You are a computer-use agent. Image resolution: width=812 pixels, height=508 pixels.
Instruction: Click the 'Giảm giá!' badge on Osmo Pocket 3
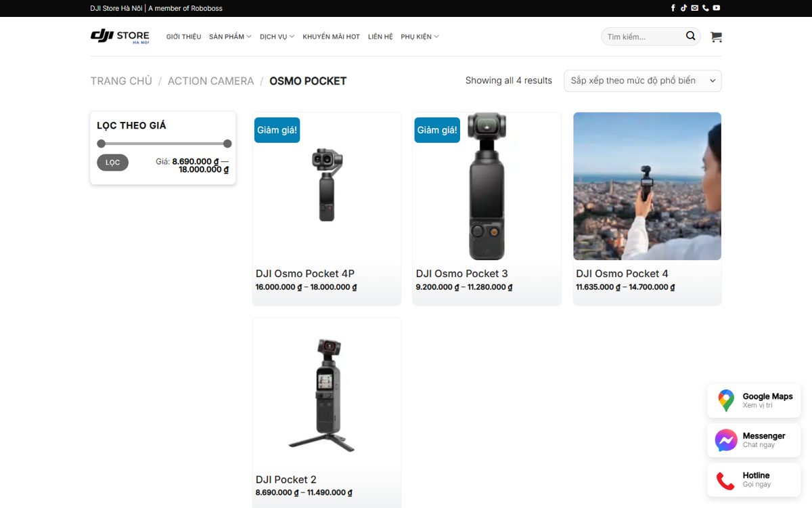pyautogui.click(x=437, y=130)
